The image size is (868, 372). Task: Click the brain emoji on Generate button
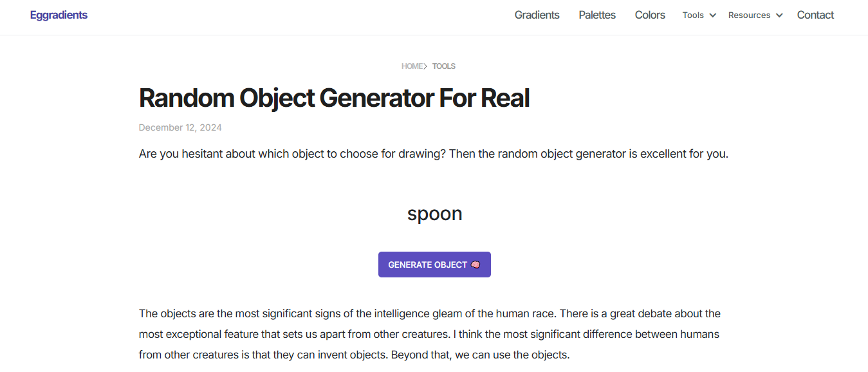[x=476, y=265]
